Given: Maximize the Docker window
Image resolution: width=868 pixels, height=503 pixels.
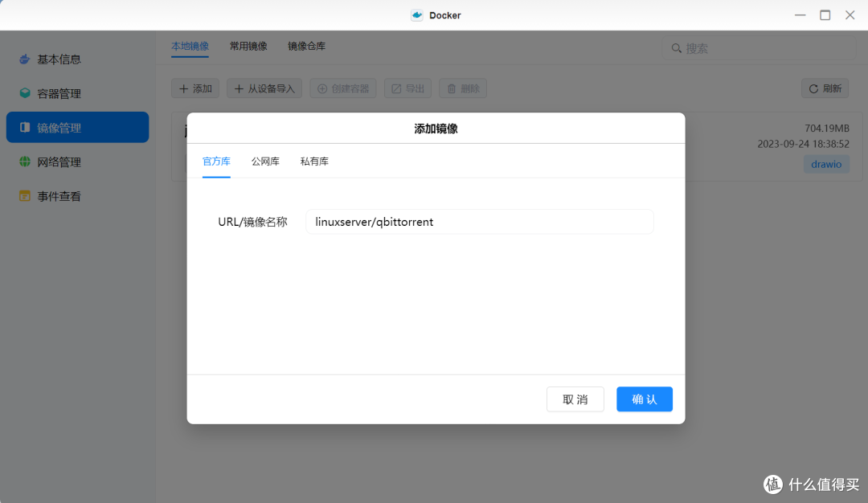Looking at the screenshot, I should [825, 15].
